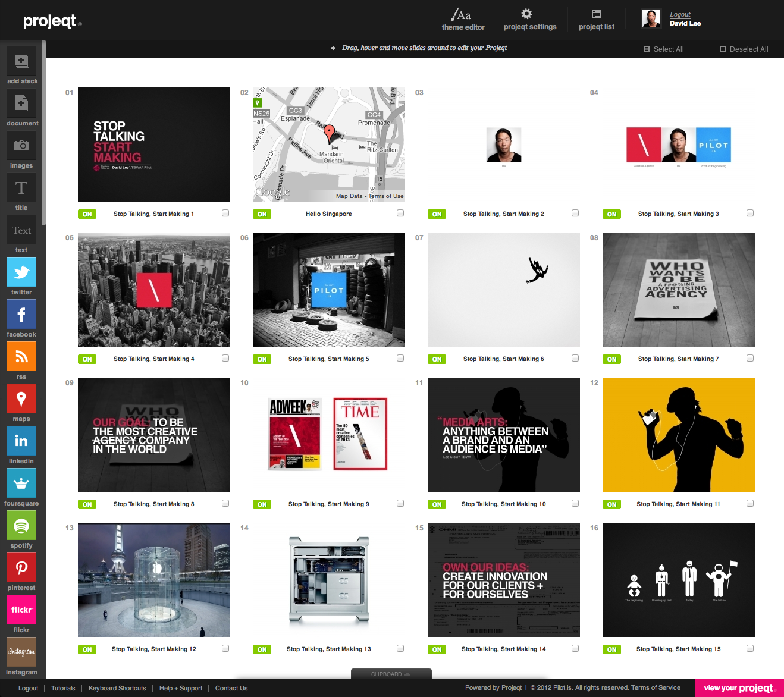Select the yellow iPod silhouette slide
The width and height of the screenshot is (784, 697).
pyautogui.click(x=679, y=435)
